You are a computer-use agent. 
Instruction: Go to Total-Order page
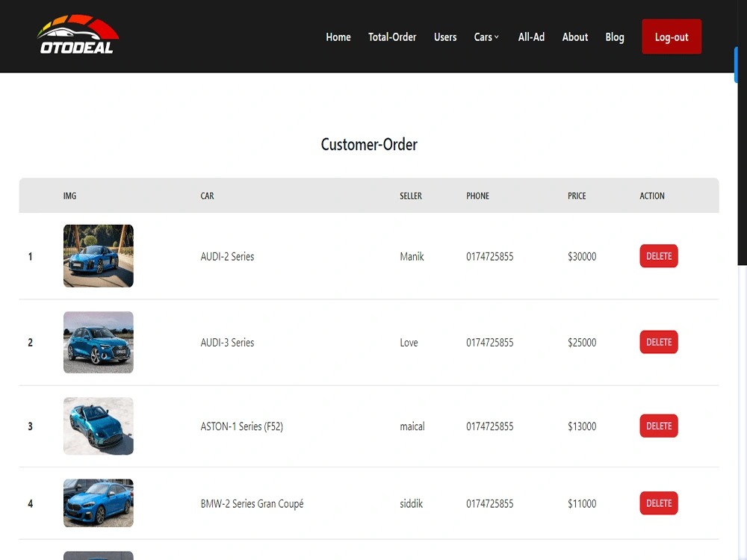point(392,37)
